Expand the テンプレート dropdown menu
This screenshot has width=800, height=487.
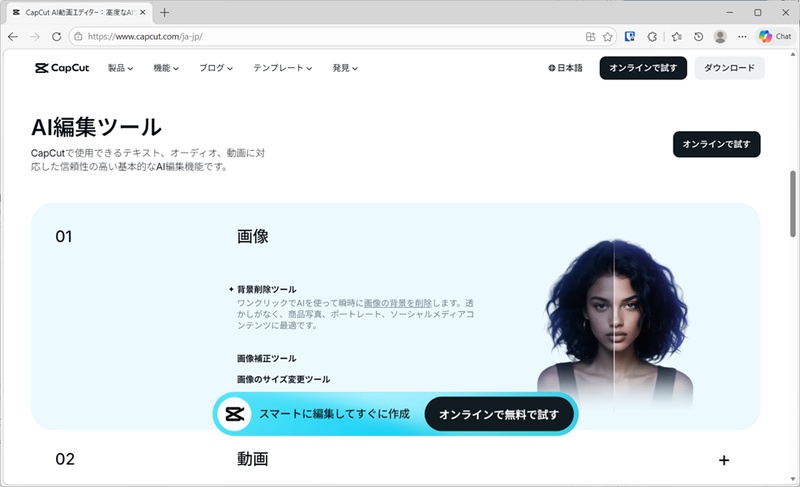(x=283, y=68)
